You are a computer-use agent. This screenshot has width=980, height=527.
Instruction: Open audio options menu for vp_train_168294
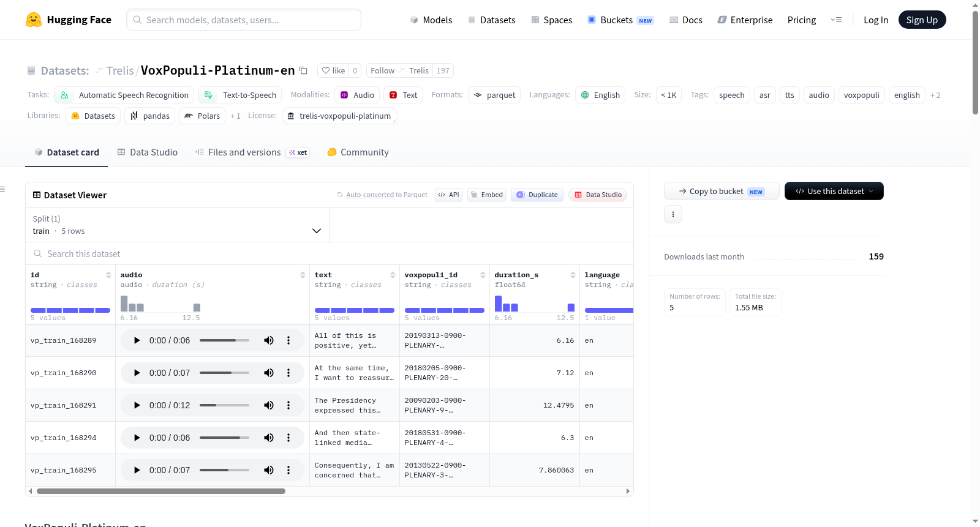(288, 438)
